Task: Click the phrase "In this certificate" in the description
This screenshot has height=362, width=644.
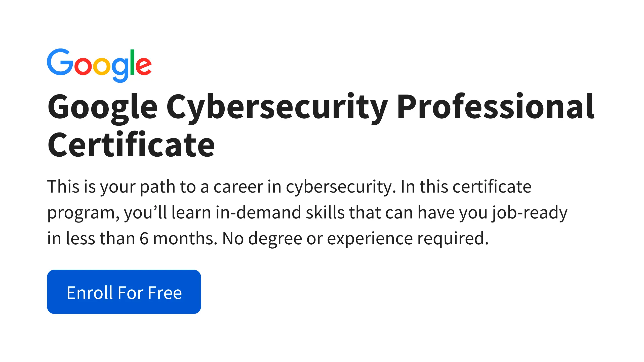Action: click(x=466, y=187)
